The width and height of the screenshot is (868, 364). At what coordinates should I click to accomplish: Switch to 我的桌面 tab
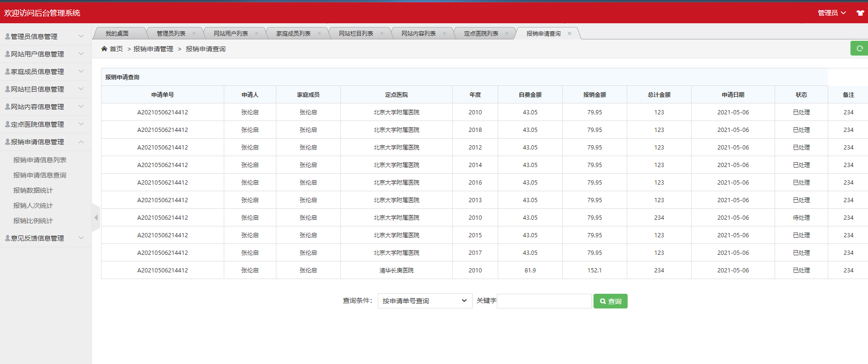click(x=117, y=33)
